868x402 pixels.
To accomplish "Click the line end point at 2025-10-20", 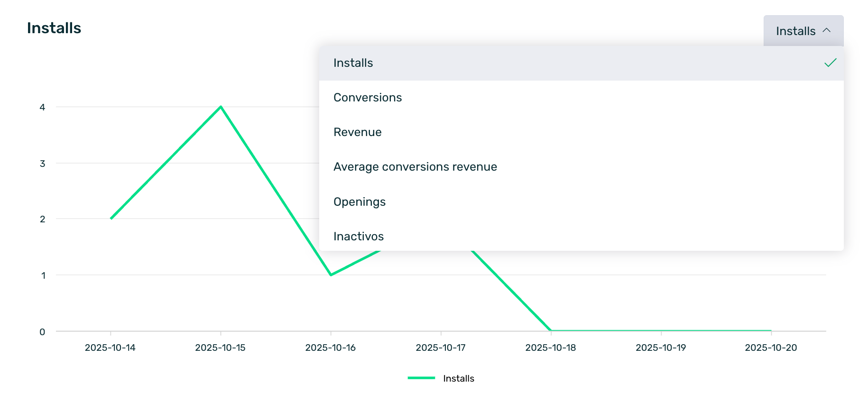I will tap(771, 330).
